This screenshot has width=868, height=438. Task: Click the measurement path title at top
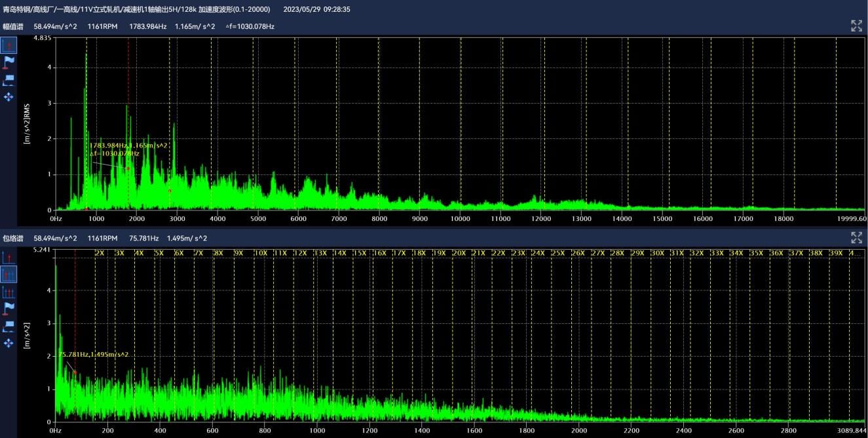136,10
